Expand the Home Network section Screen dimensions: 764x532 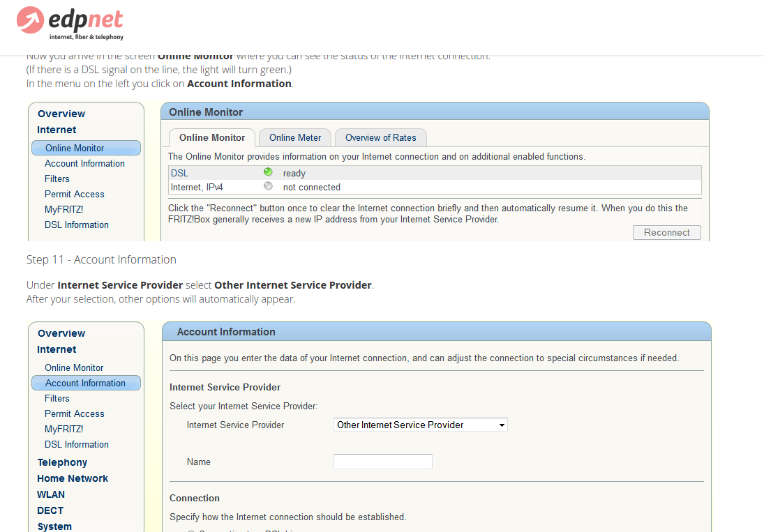point(73,478)
